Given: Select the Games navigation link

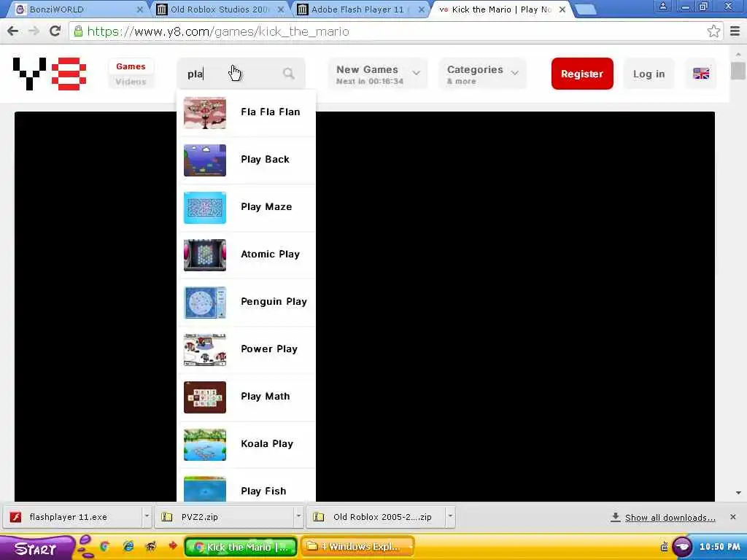Looking at the screenshot, I should click(131, 66).
